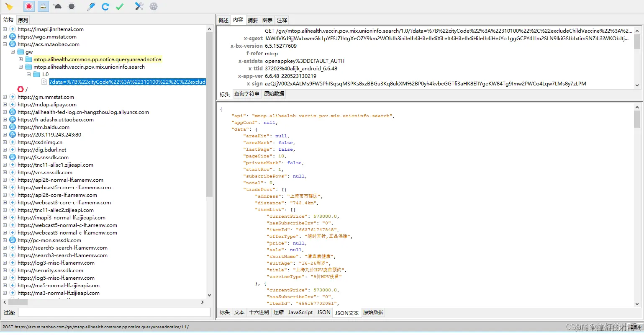Click the gw folder icon
This screenshot has height=335, width=644.
pyautogui.click(x=21, y=52)
